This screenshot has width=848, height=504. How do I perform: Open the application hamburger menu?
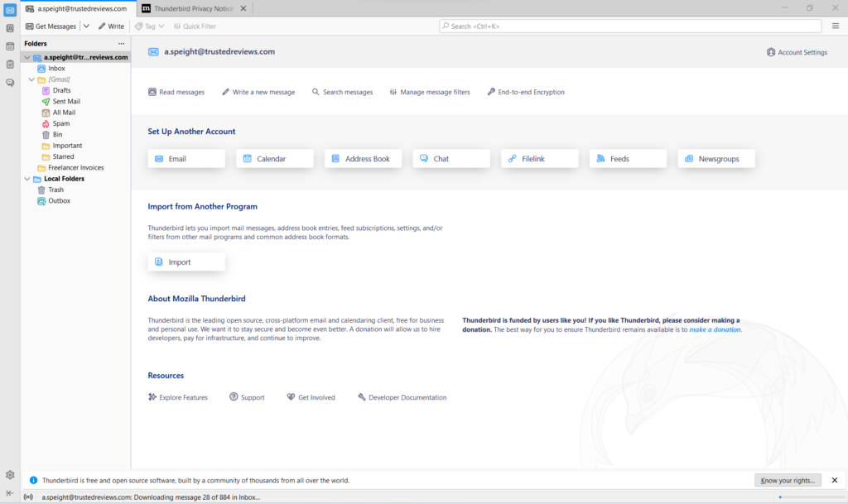(x=836, y=26)
